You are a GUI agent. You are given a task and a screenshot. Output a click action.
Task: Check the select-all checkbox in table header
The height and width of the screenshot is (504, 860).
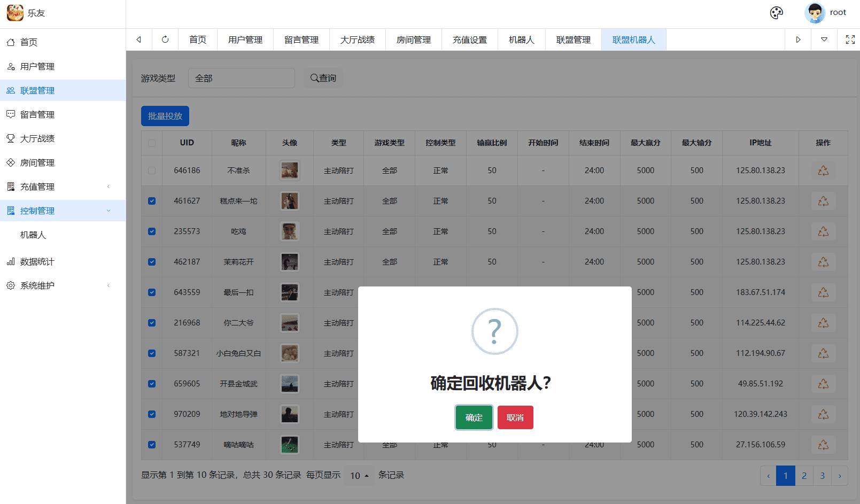point(151,143)
